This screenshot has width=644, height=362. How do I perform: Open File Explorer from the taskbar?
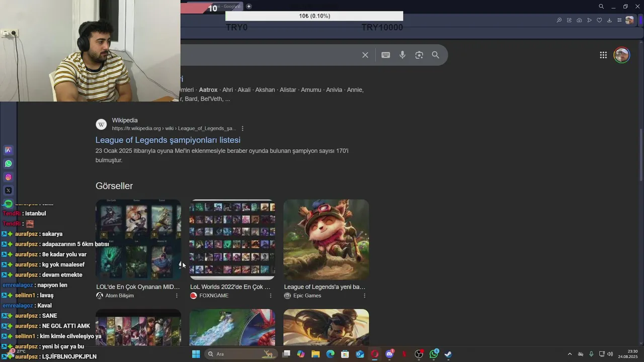coord(315,354)
